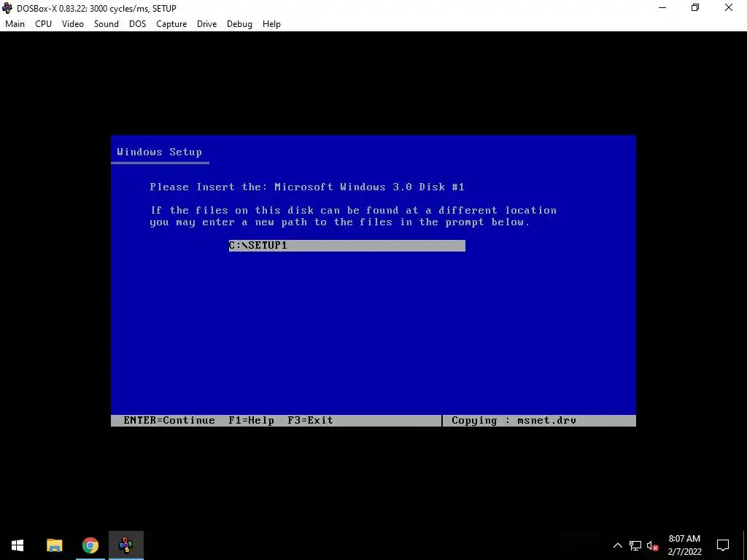
Task: Click the Windows Setup heading text
Action: (160, 152)
